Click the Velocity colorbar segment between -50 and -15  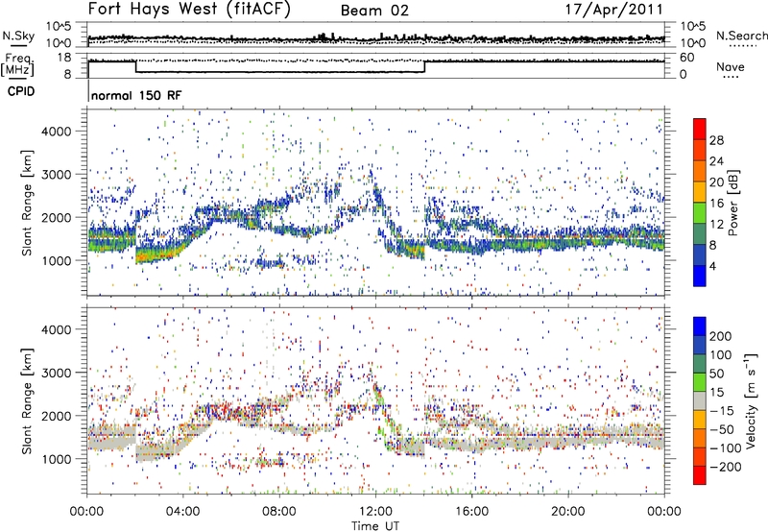tap(700, 420)
